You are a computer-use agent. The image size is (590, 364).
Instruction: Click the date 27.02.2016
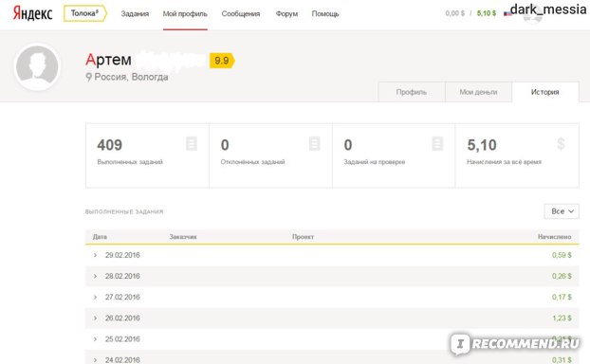pos(122,298)
